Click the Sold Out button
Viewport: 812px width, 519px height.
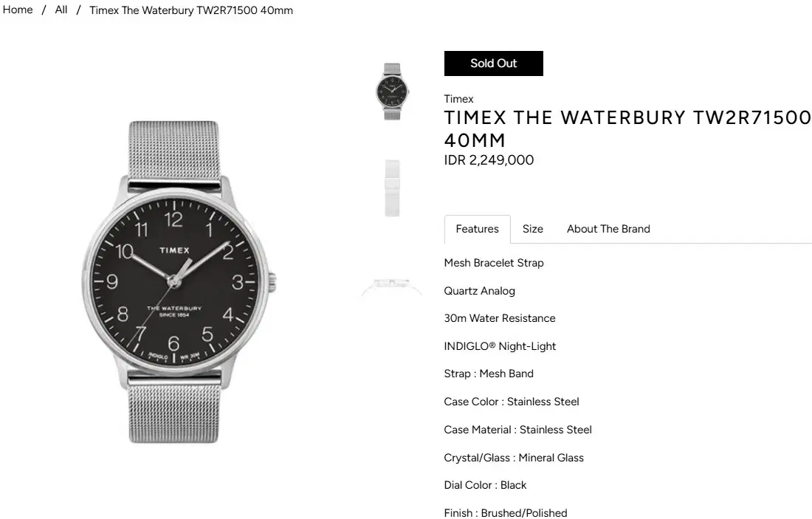(x=494, y=63)
